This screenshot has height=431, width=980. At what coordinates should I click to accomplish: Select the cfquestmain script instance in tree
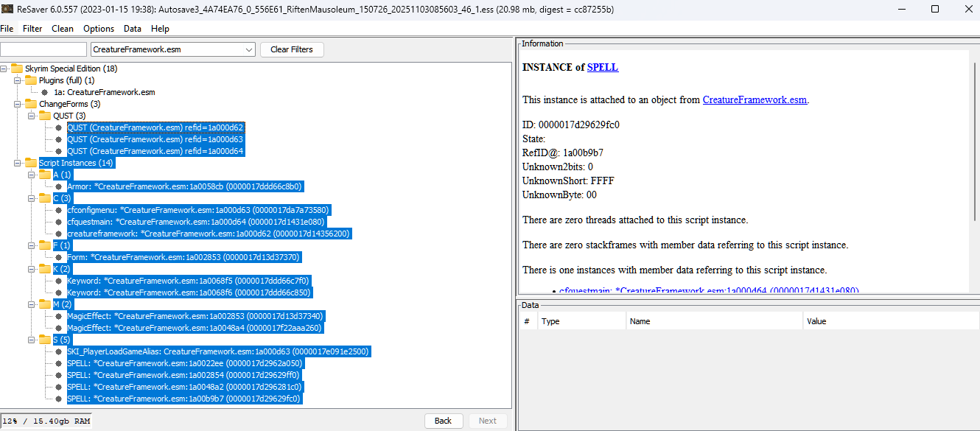click(x=196, y=222)
